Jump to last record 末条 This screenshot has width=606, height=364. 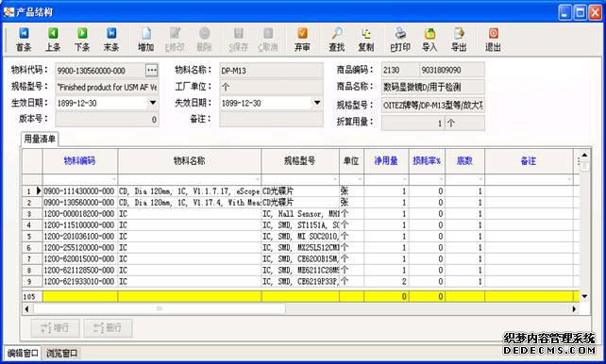click(x=111, y=40)
